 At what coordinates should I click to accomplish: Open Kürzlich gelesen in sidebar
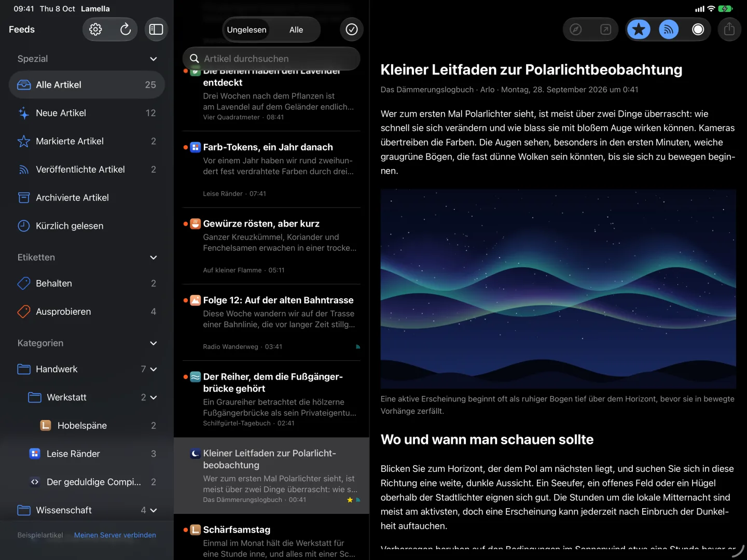[87, 226]
